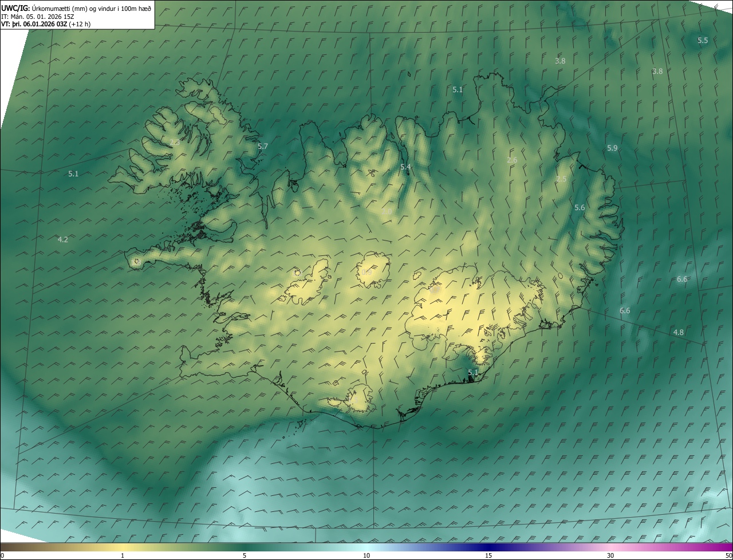The width and height of the screenshot is (733, 560).
Task: Pick the 2.5 value label
Action: [561, 179]
